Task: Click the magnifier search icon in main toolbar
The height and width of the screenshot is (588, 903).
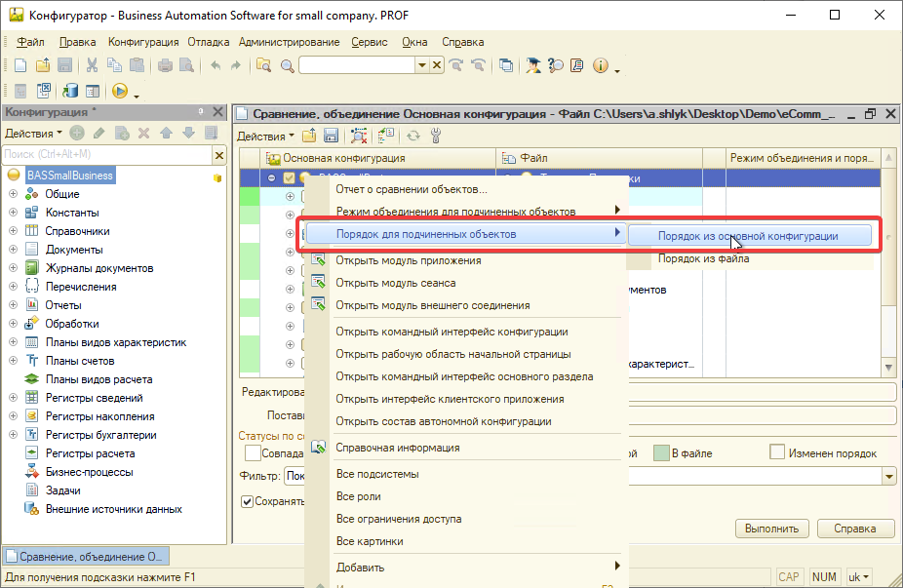Action: 287,65
